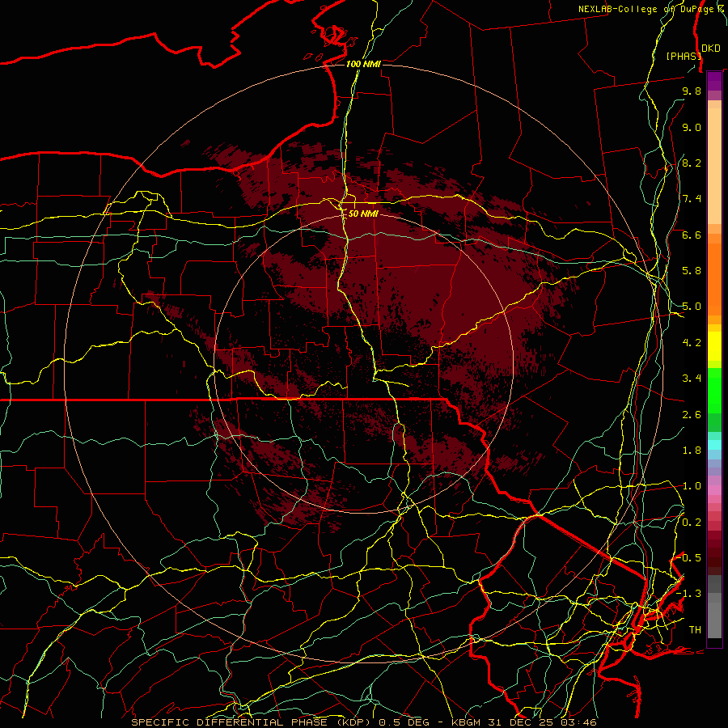Click the -0.5 scale value

point(690,557)
